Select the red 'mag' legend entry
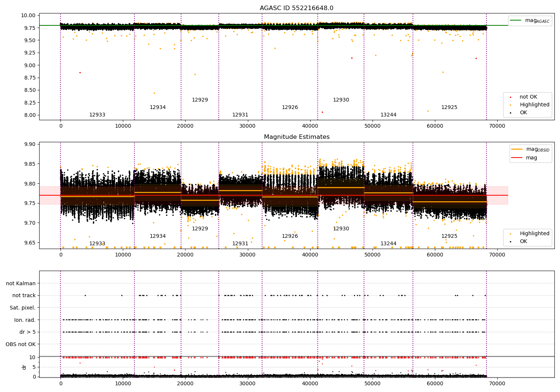 coord(524,158)
